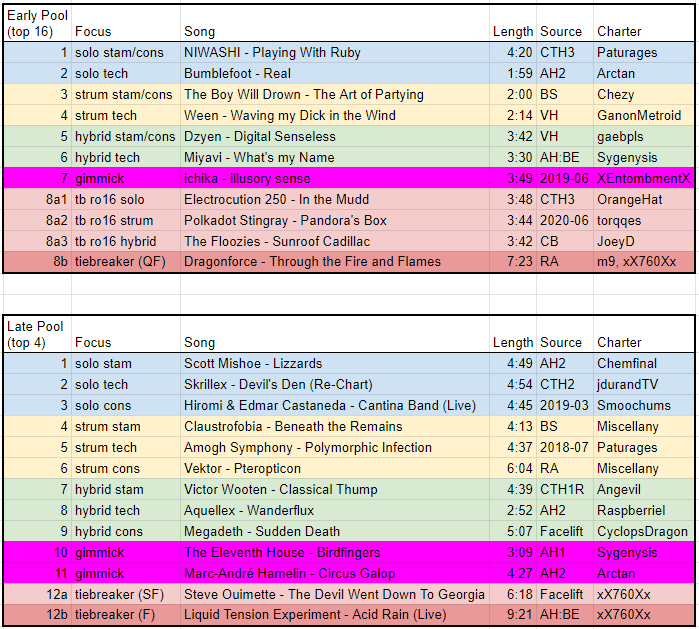This screenshot has height=629, width=699.
Task: Select the cell 'NIWASHI - Playing With Ruby'
Action: [335, 53]
